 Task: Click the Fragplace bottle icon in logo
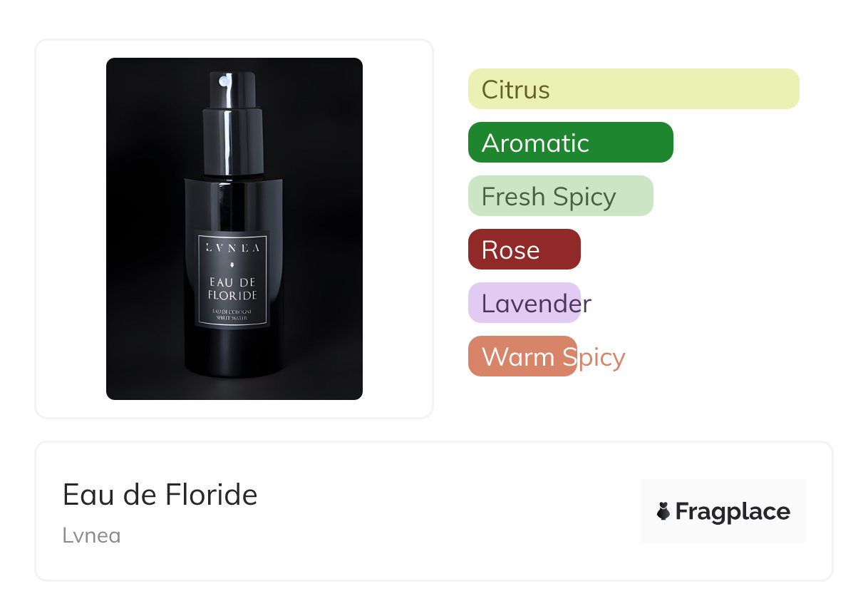pos(663,511)
